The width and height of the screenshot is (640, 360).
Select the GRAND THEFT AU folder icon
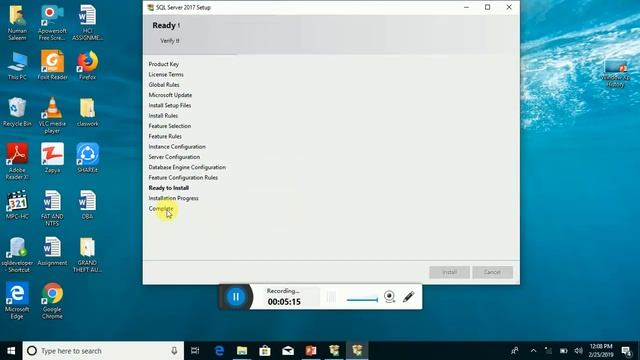coord(87,255)
